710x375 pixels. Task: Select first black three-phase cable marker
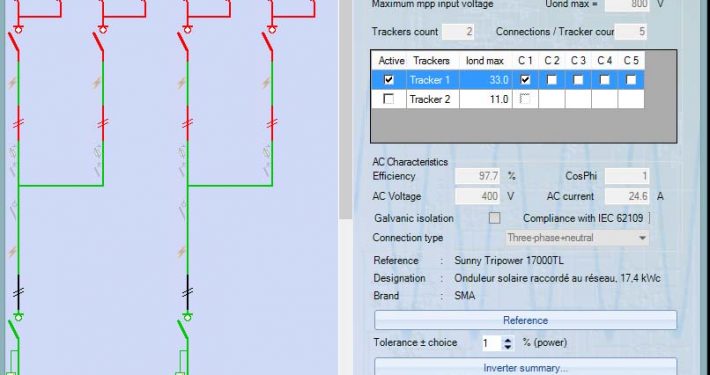[x=18, y=292]
